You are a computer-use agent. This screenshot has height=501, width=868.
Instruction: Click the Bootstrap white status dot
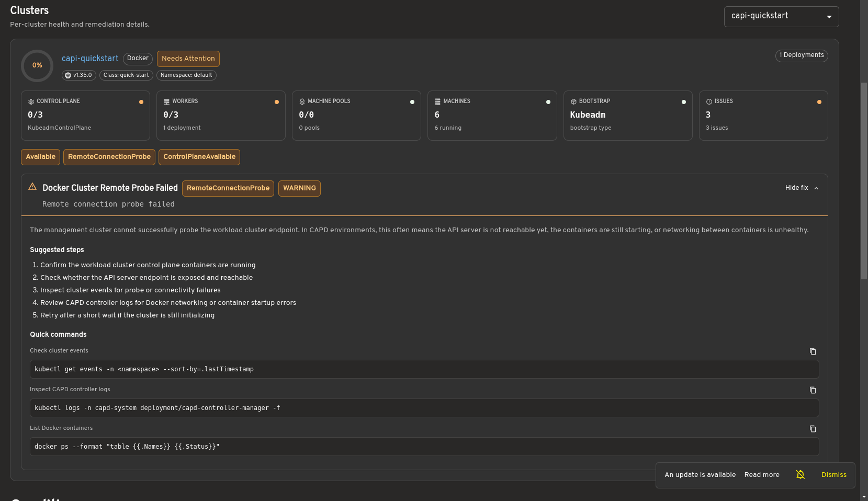tap(684, 102)
